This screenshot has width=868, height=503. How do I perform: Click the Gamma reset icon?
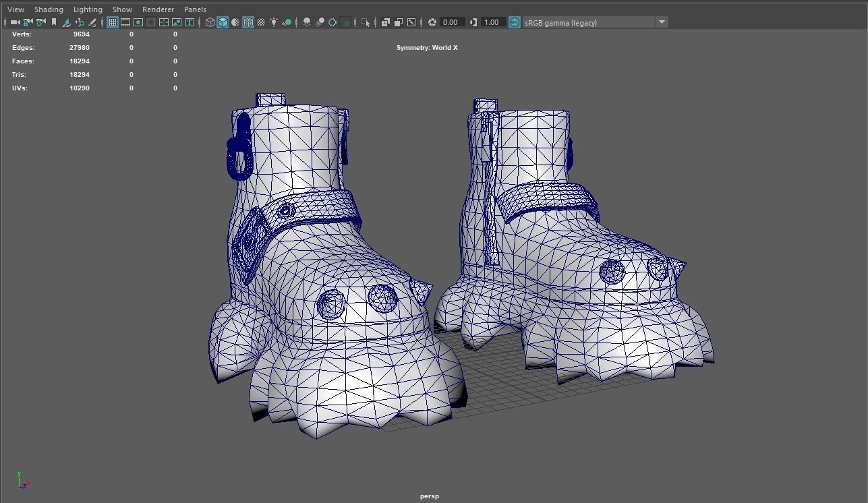(473, 22)
